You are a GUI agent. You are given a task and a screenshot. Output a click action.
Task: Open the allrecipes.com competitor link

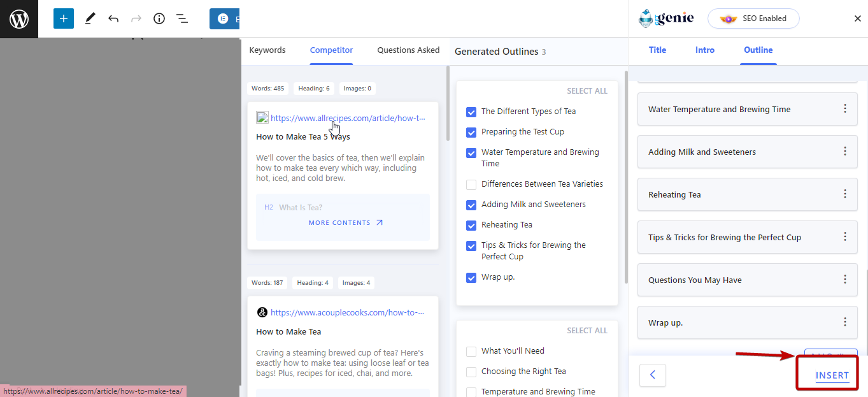[x=348, y=118]
